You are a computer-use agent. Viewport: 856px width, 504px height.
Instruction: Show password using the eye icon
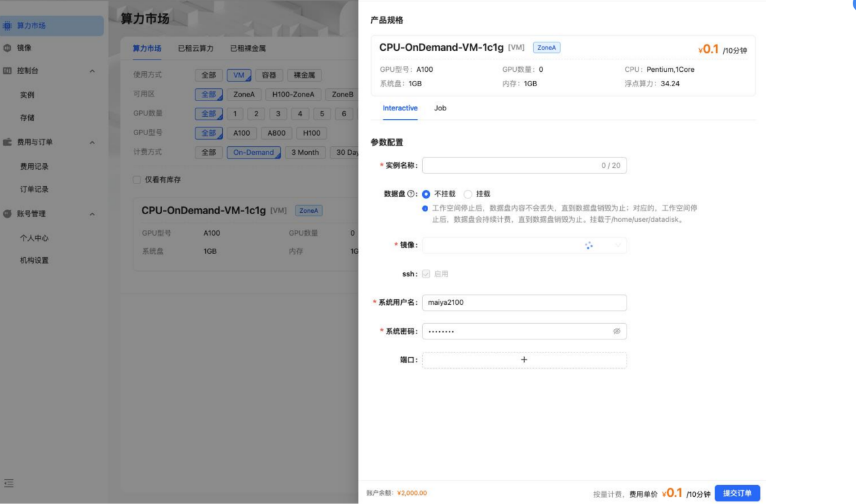tap(616, 332)
